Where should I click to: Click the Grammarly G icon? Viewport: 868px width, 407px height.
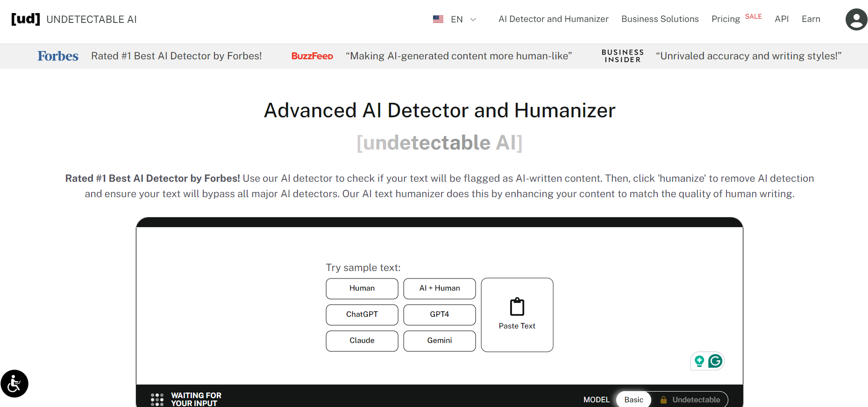point(715,361)
